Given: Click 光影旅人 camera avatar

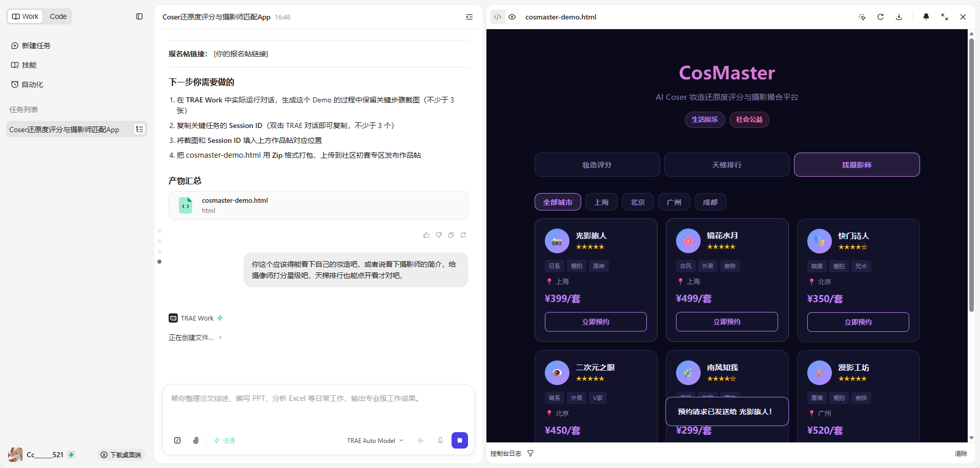Looking at the screenshot, I should (x=557, y=241).
